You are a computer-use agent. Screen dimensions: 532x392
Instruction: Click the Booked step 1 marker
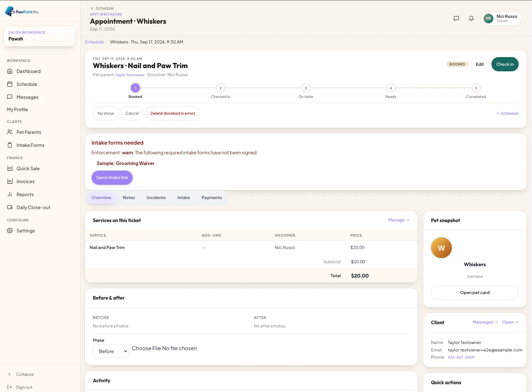(x=135, y=88)
